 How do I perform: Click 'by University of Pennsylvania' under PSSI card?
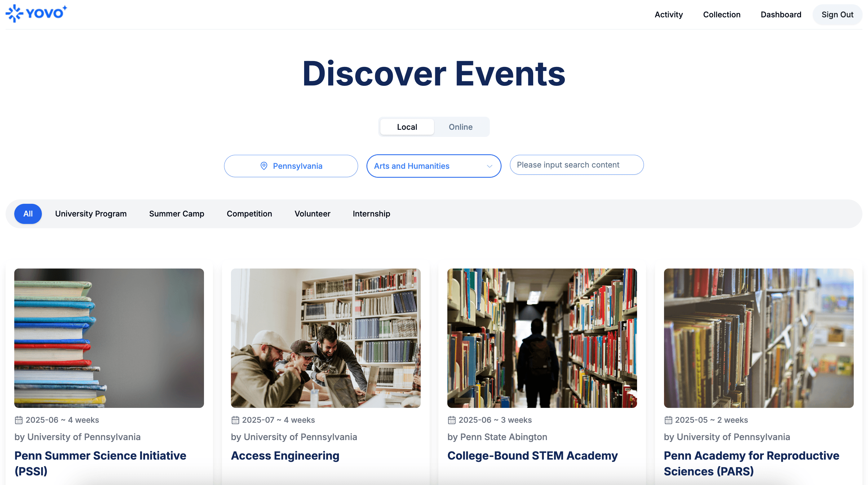[77, 437]
